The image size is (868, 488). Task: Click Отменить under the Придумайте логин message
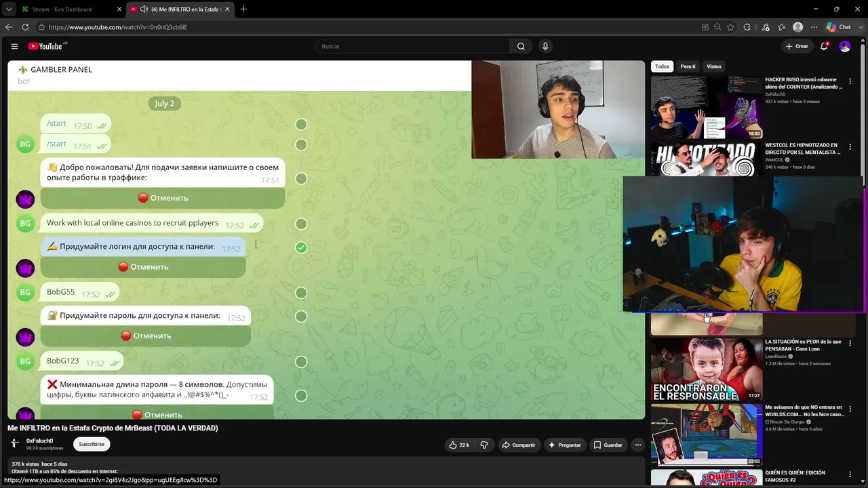[x=143, y=267]
